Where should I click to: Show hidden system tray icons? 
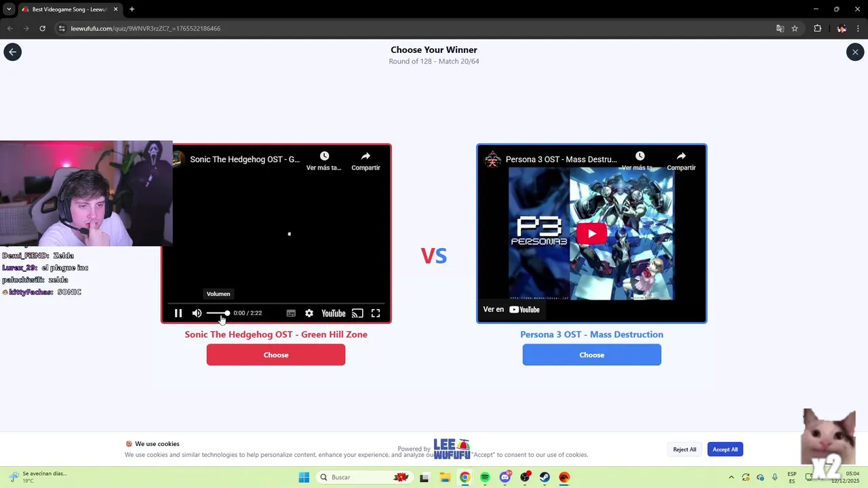coord(731,477)
